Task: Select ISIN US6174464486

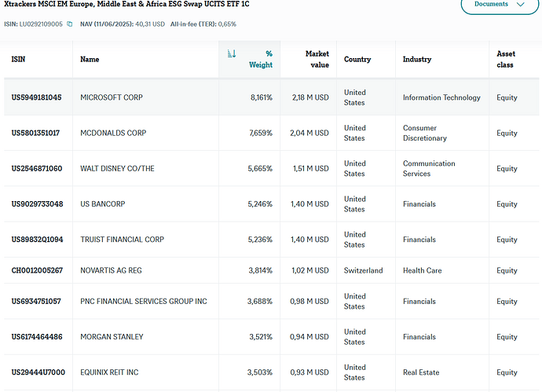Action: click(37, 337)
